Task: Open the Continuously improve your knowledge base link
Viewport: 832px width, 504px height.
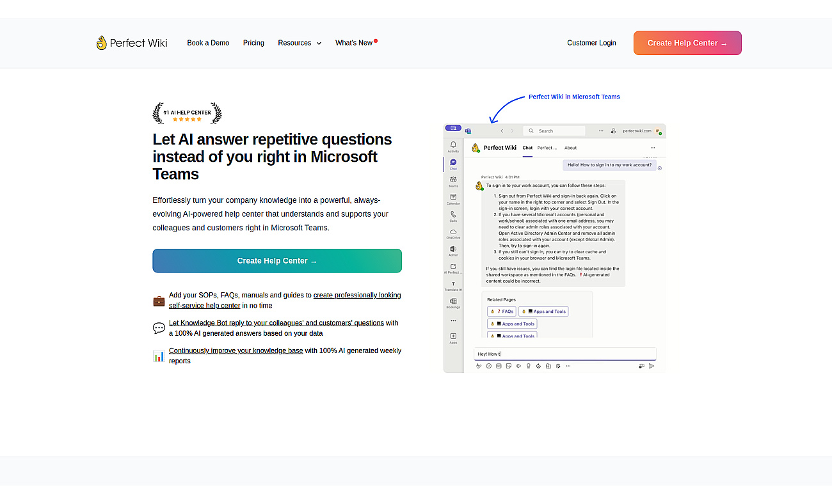Action: point(236,350)
